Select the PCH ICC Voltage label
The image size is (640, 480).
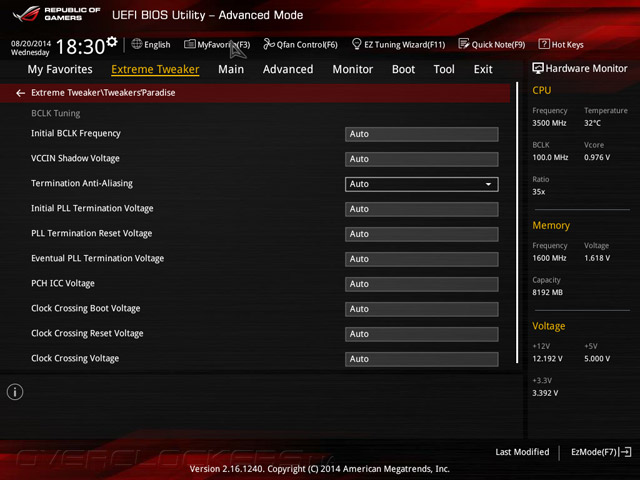[63, 283]
